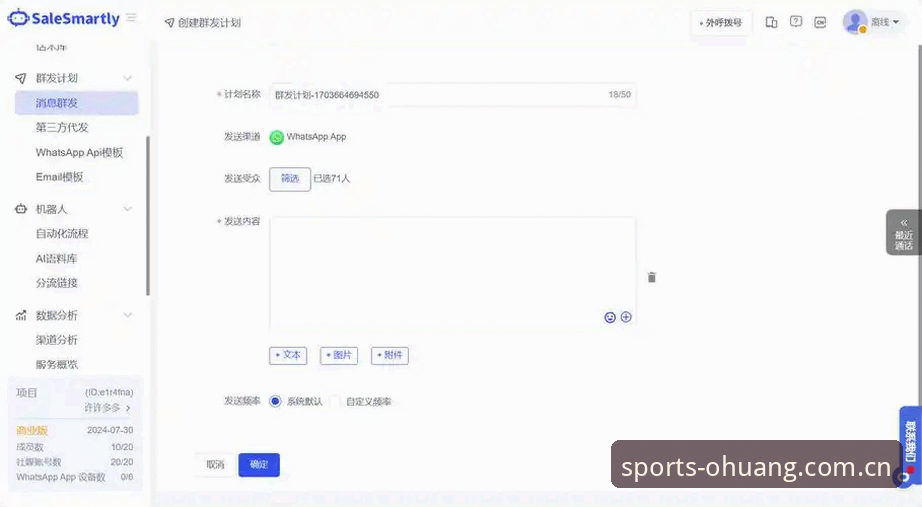
Task: Collapse the 机器人 menu chevron
Action: tap(127, 209)
